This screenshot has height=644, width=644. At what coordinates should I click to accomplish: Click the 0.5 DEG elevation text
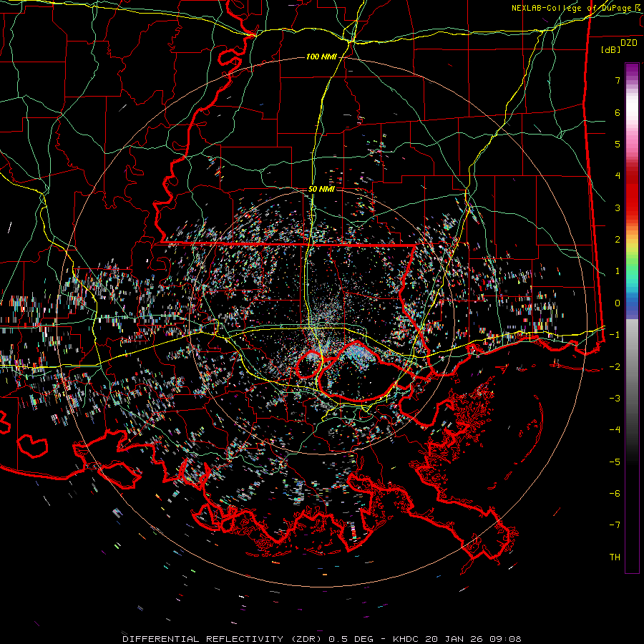351,639
